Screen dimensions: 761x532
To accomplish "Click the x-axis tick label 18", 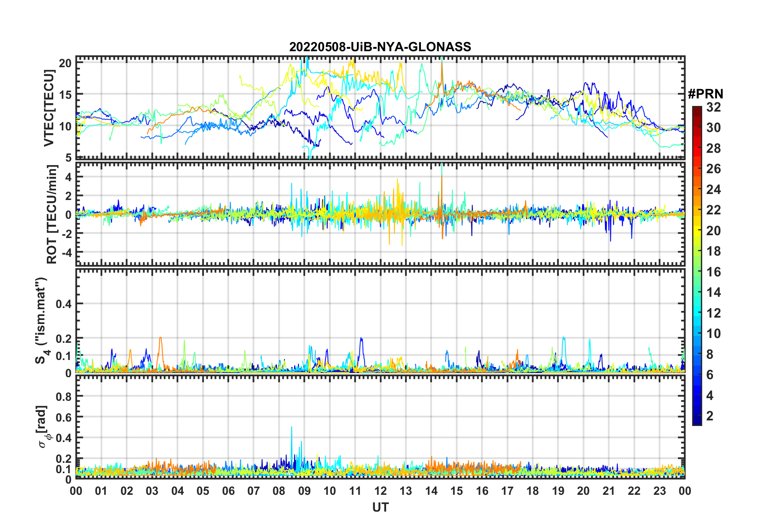I will pyautogui.click(x=533, y=491).
